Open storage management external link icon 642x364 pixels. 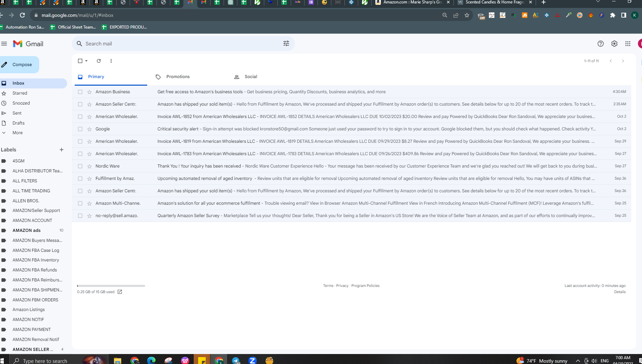click(x=120, y=292)
